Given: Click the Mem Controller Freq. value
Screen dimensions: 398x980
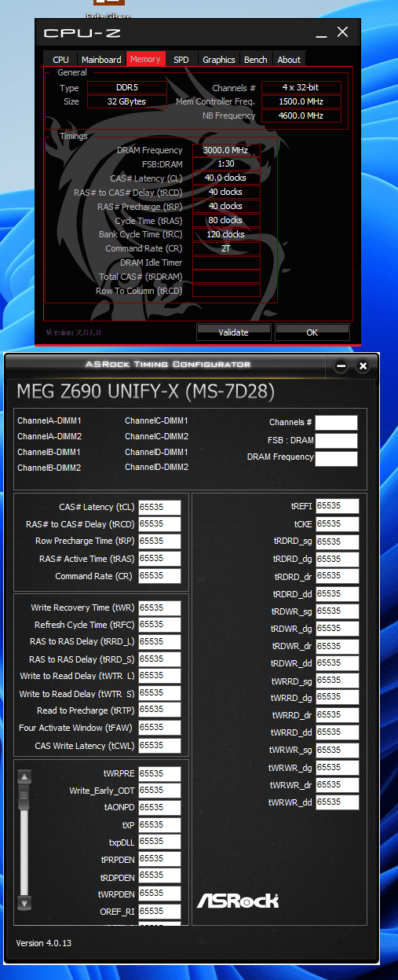Looking at the screenshot, I should 301,102.
